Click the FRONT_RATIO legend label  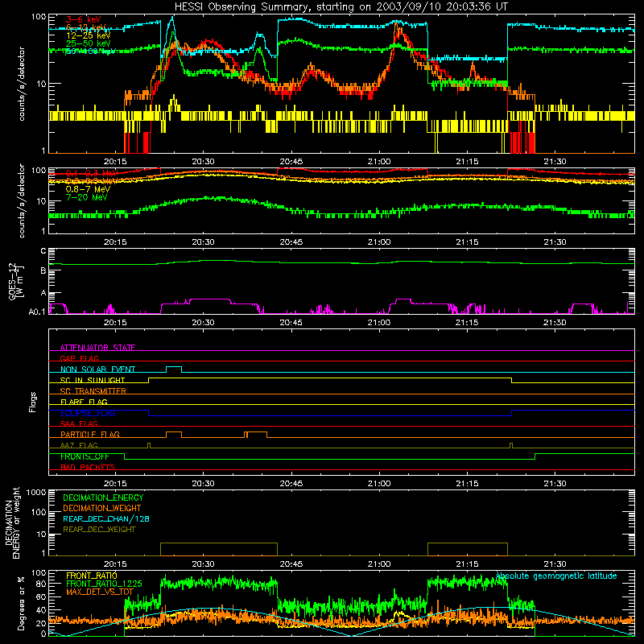(92, 576)
